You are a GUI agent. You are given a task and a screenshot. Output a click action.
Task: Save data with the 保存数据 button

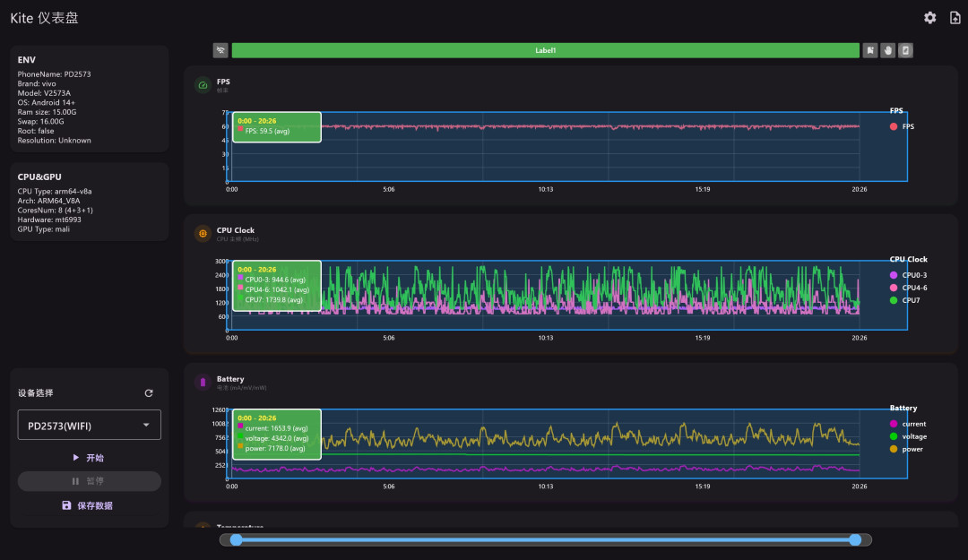(90, 505)
